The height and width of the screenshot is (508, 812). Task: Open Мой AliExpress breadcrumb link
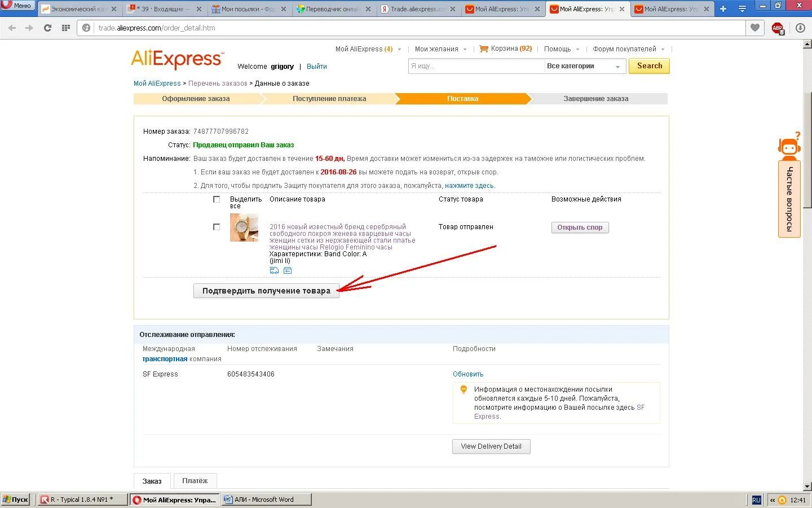[x=157, y=84]
